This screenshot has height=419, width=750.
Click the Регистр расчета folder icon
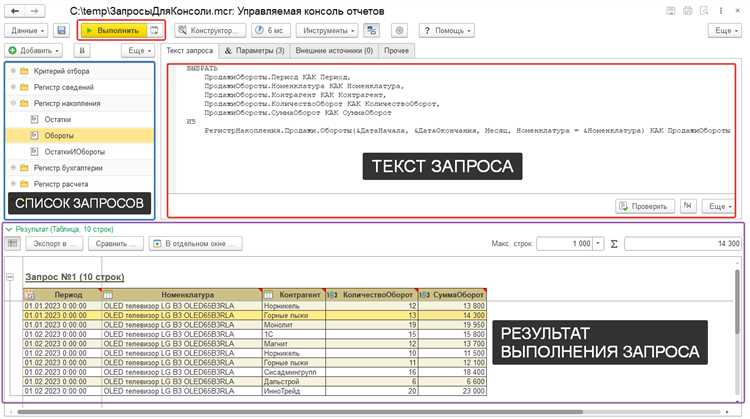coord(24,184)
